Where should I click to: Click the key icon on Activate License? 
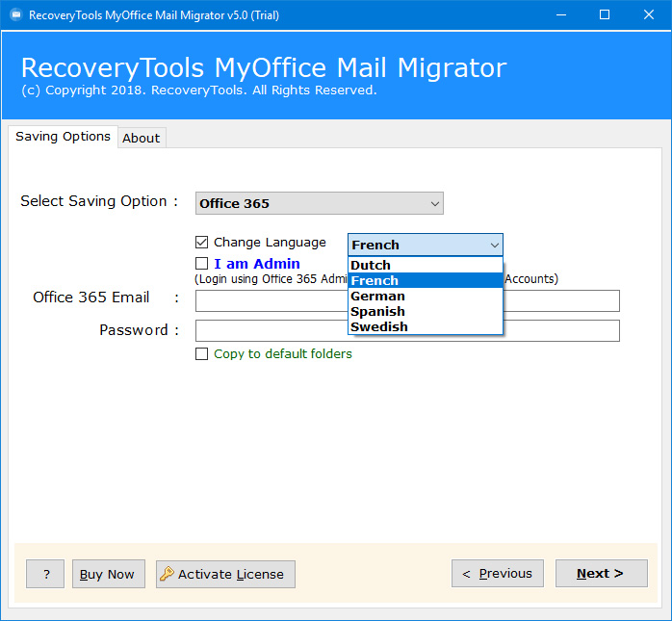pyautogui.click(x=167, y=574)
